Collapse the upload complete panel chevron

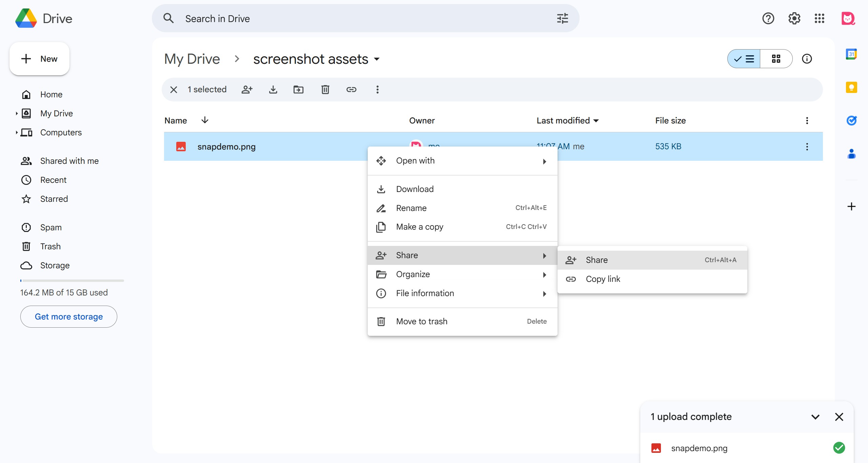815,417
